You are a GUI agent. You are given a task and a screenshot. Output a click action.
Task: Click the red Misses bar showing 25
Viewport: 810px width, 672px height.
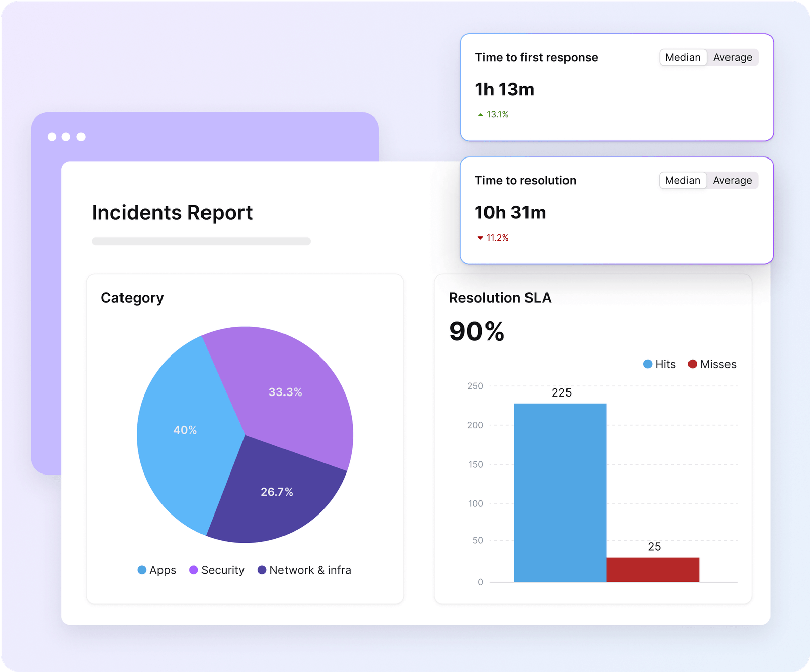coord(653,570)
